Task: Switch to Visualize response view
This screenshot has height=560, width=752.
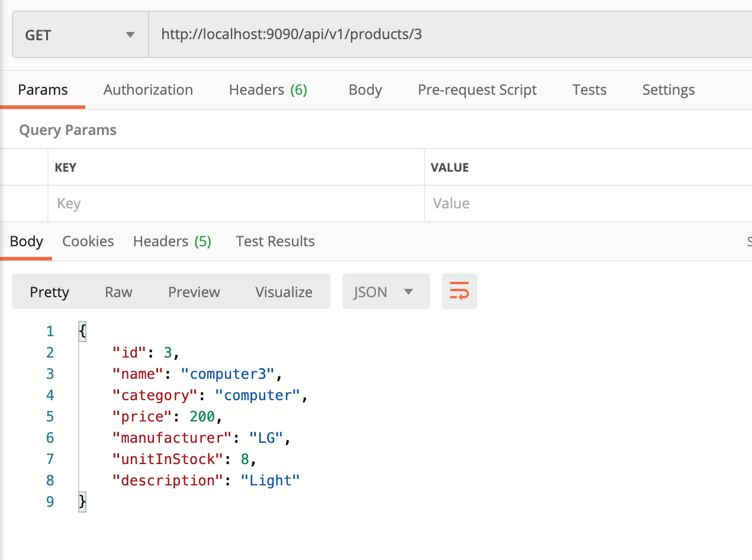Action: 284,292
